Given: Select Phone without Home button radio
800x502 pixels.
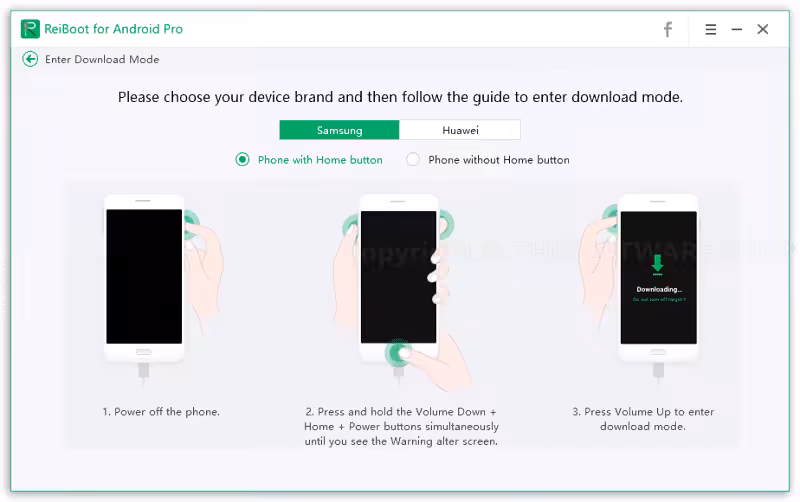Looking at the screenshot, I should click(413, 160).
